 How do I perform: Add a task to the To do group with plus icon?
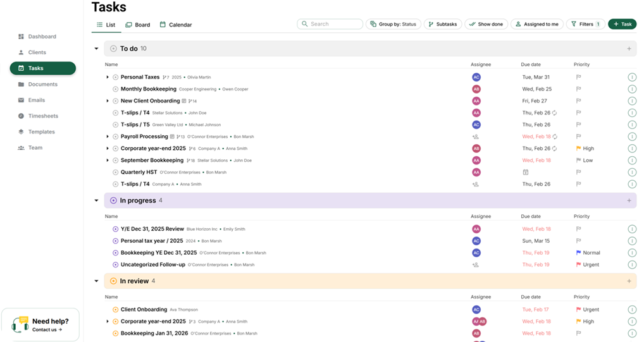pyautogui.click(x=628, y=49)
